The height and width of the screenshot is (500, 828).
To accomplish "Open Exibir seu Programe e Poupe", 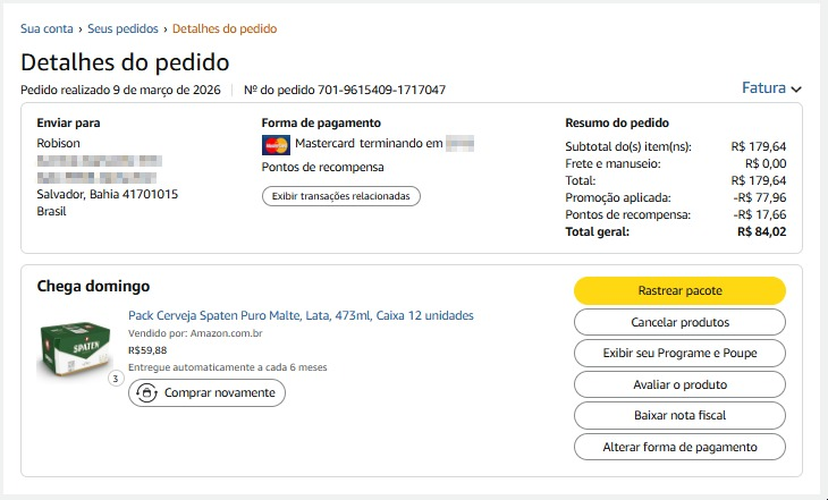I will point(680,353).
